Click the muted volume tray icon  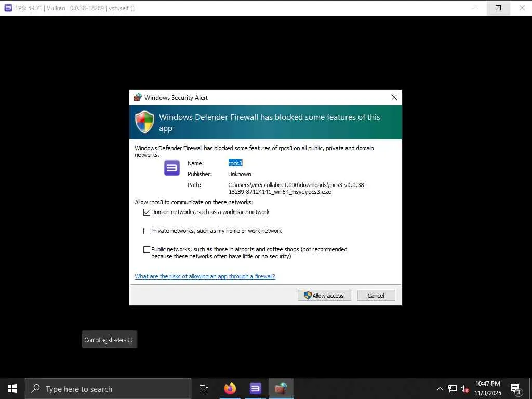(x=464, y=389)
